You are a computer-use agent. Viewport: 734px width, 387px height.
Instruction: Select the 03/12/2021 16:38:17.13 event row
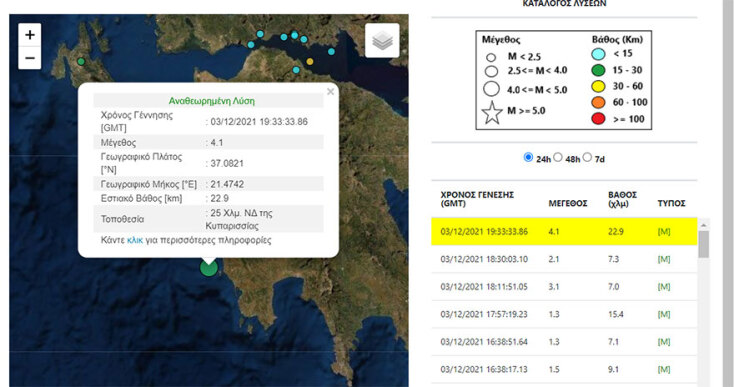coord(564,369)
